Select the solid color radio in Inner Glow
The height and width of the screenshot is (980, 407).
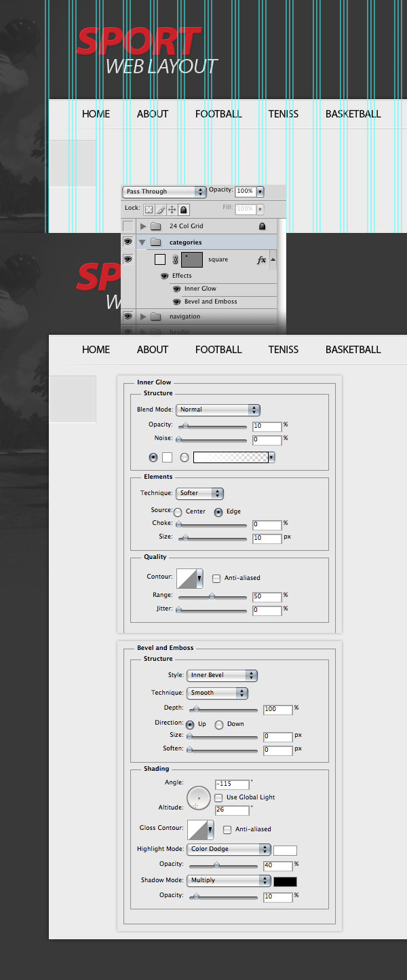coord(153,457)
